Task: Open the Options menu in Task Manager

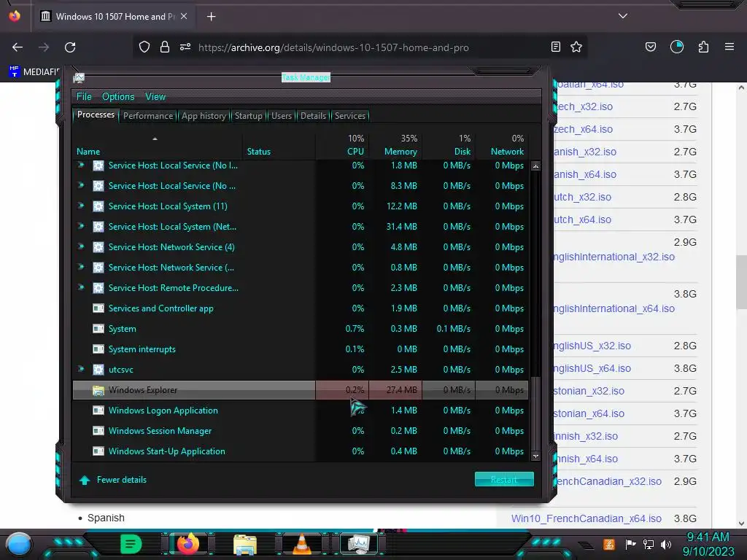Action: pos(118,97)
